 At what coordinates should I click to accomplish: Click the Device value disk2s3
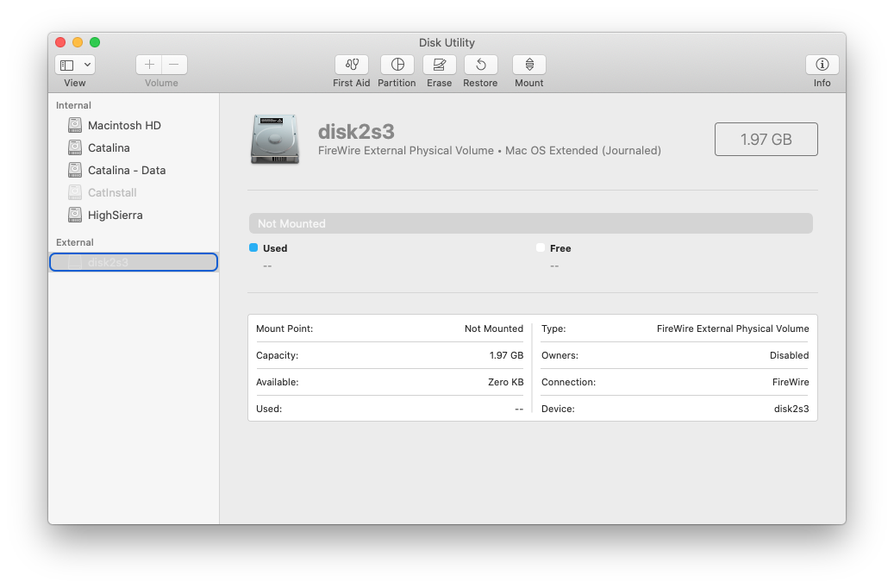791,409
